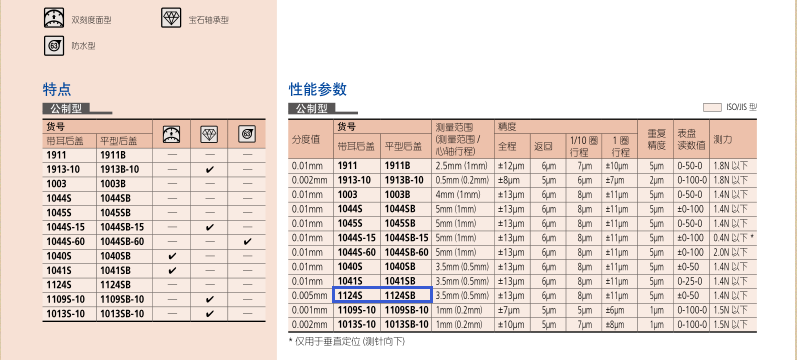Click the 特点 section heading
This screenshot has height=360, width=797.
(x=57, y=89)
